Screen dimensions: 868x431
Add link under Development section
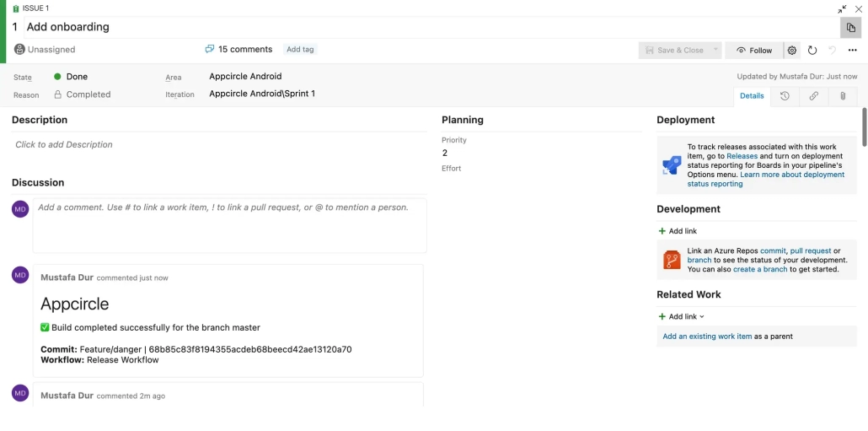[x=678, y=231]
